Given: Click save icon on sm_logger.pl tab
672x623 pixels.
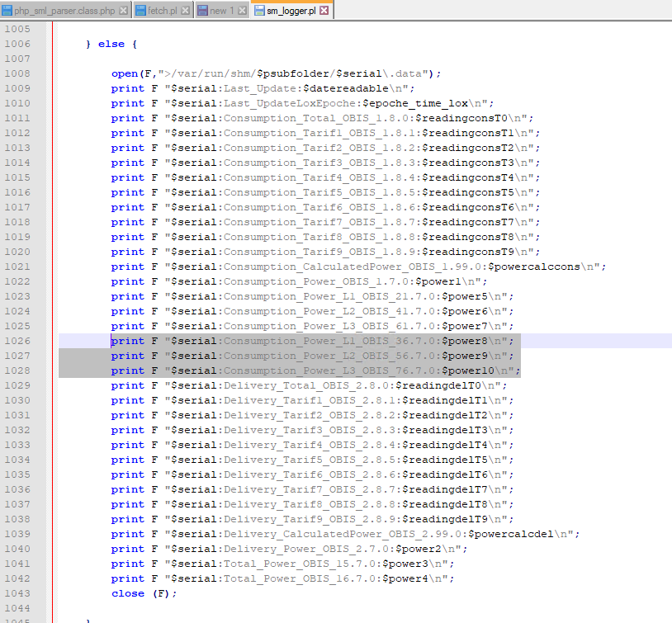Looking at the screenshot, I should coord(259,11).
